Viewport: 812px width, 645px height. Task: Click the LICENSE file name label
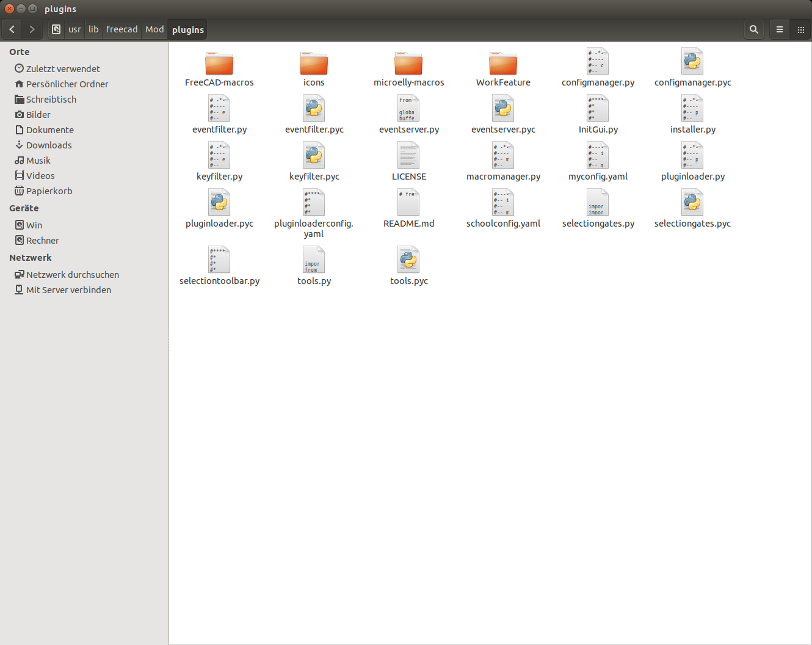(409, 177)
